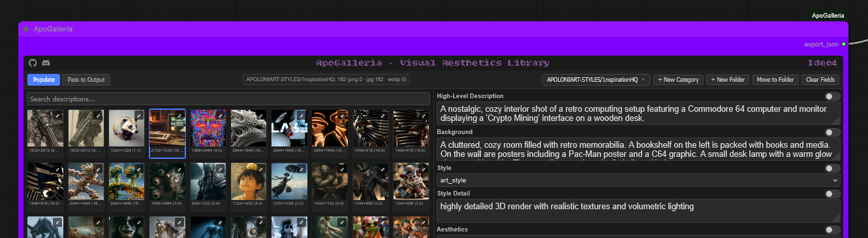Collapse node via the ApoGalleria title dot

(x=26, y=29)
